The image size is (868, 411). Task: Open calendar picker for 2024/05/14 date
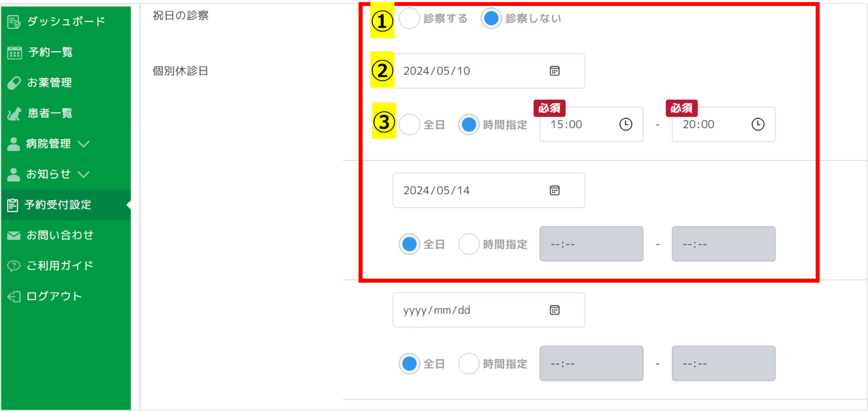click(x=554, y=190)
